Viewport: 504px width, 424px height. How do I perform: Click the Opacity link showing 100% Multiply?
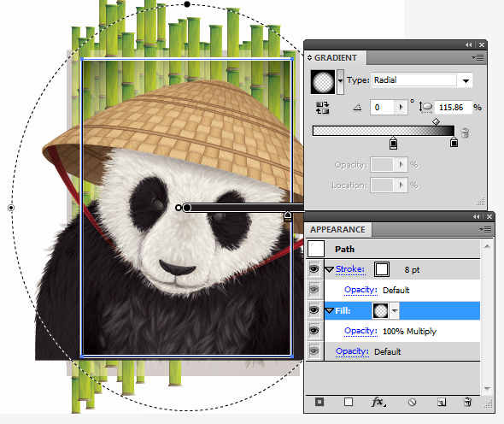pos(360,331)
